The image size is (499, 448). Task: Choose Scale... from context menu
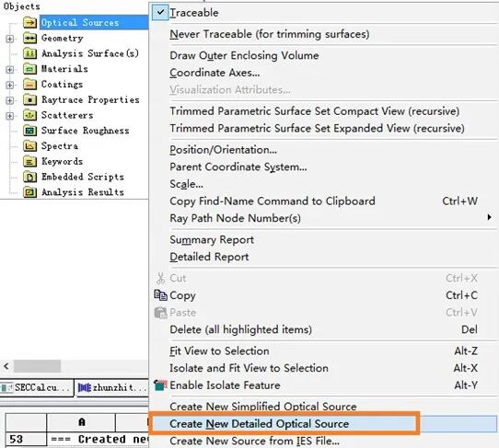pos(186,184)
